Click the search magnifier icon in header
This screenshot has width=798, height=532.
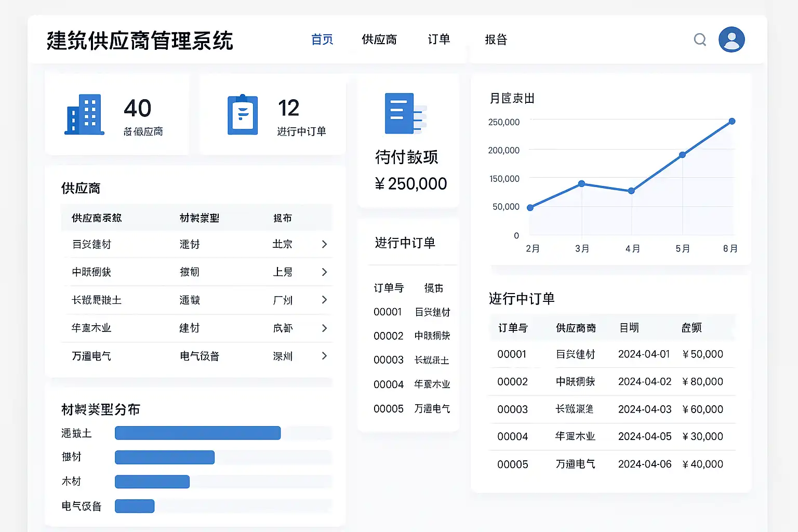tap(700, 39)
